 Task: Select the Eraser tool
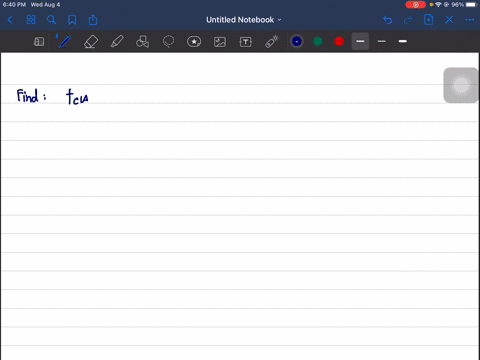pyautogui.click(x=91, y=42)
